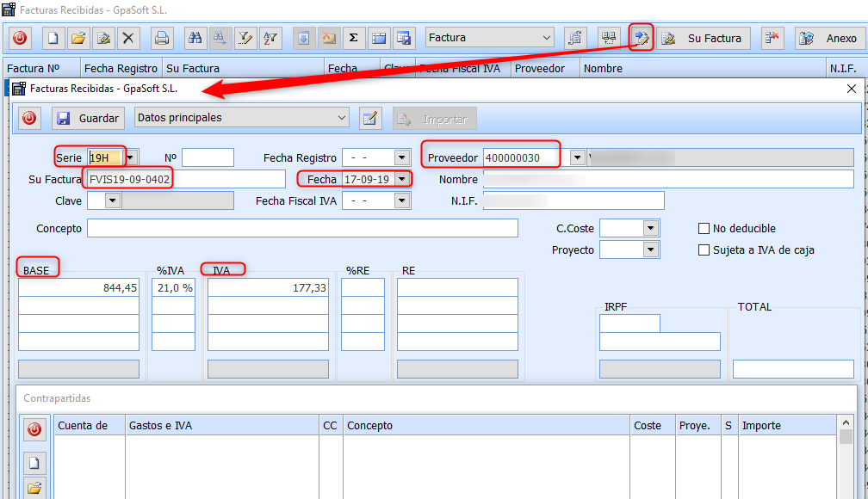Enable the No deducible checkbox

[704, 229]
